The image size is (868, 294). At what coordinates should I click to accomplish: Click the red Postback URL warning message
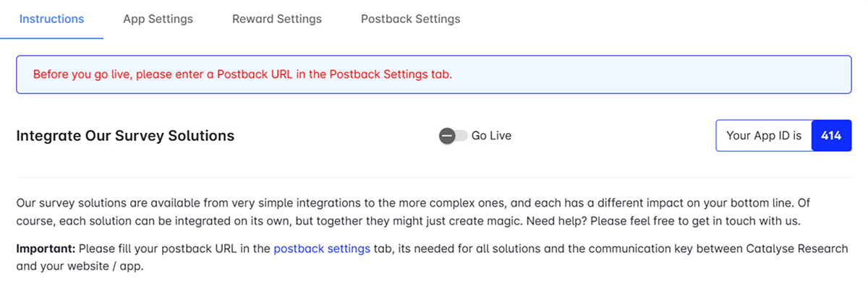coord(242,74)
